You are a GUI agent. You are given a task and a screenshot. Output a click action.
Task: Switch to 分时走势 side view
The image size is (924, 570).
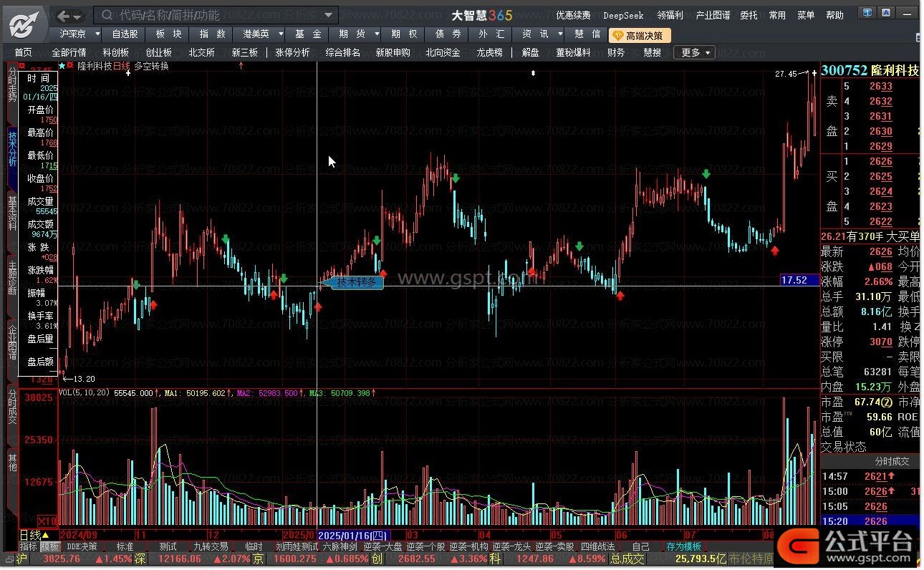click(12, 83)
